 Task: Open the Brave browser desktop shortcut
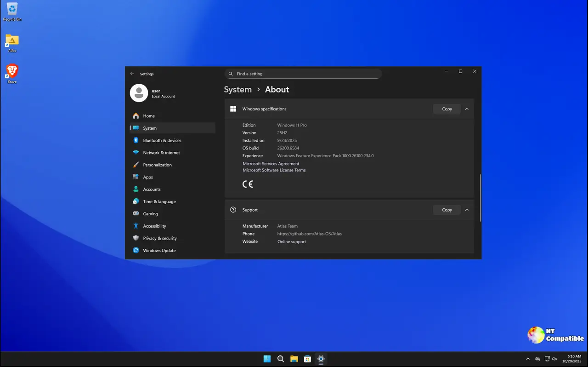point(12,72)
